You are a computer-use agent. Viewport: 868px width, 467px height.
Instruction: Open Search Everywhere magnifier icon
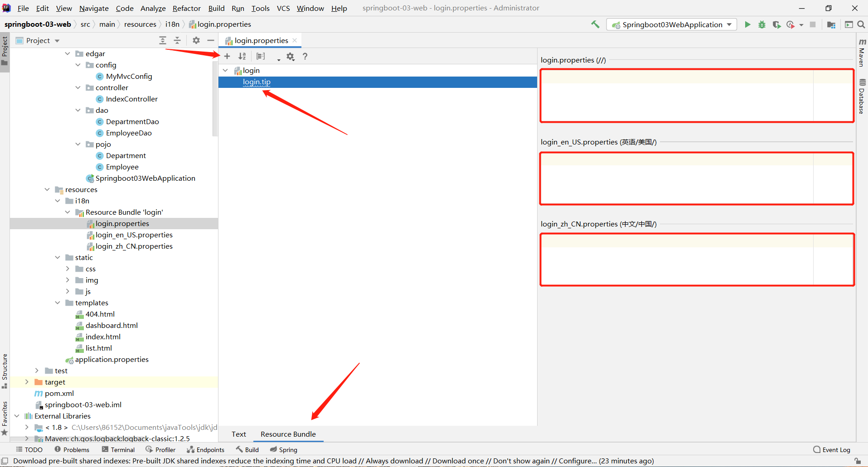(861, 24)
